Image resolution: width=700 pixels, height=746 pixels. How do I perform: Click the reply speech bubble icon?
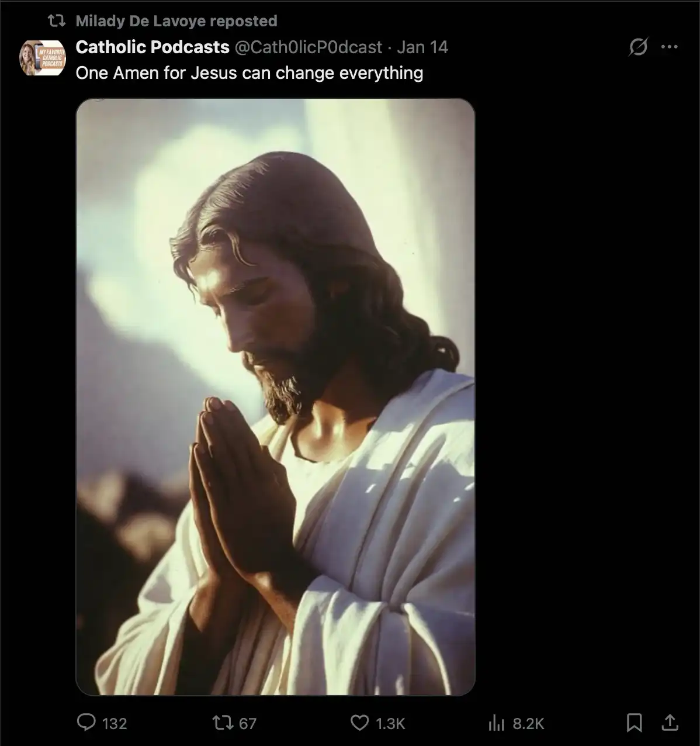pyautogui.click(x=86, y=723)
